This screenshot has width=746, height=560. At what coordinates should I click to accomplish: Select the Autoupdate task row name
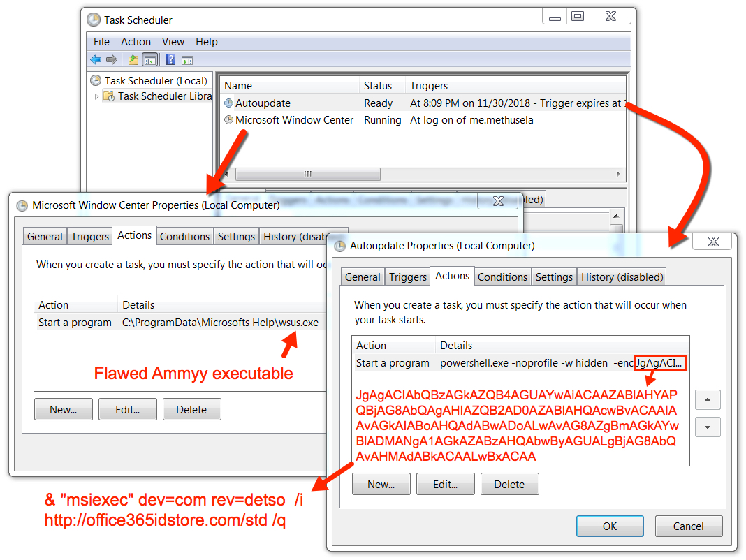point(263,103)
